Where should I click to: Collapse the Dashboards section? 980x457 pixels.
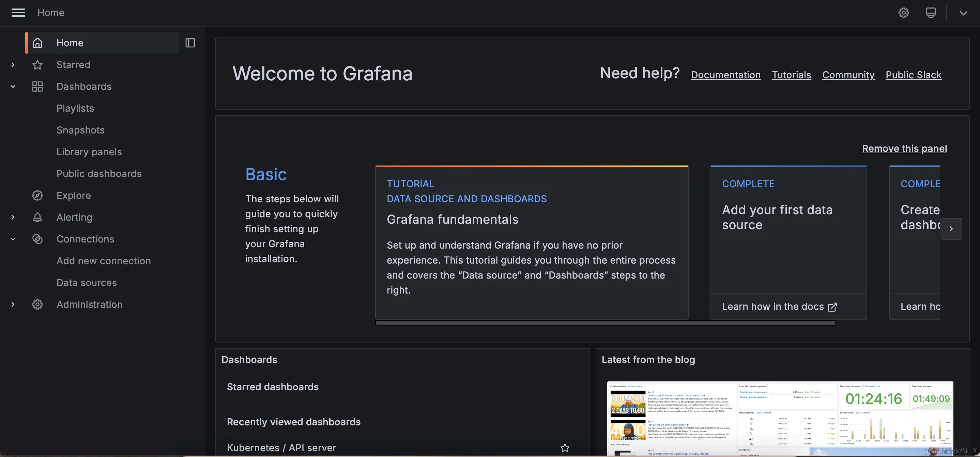(x=13, y=87)
